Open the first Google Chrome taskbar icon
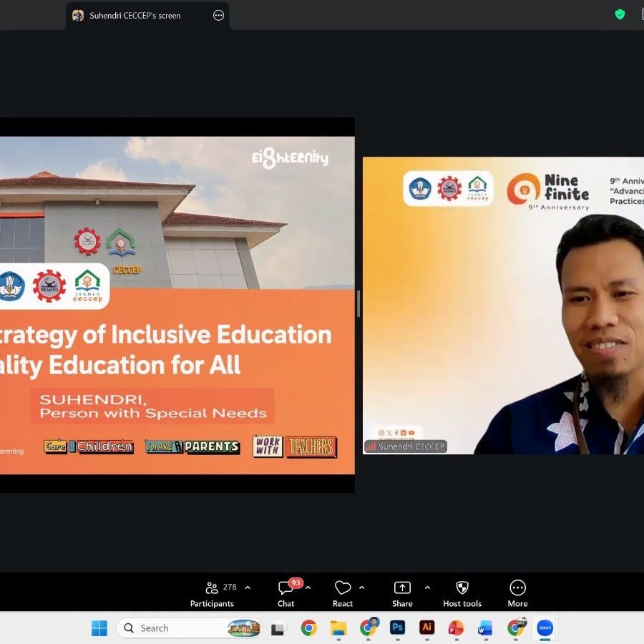 click(x=308, y=628)
